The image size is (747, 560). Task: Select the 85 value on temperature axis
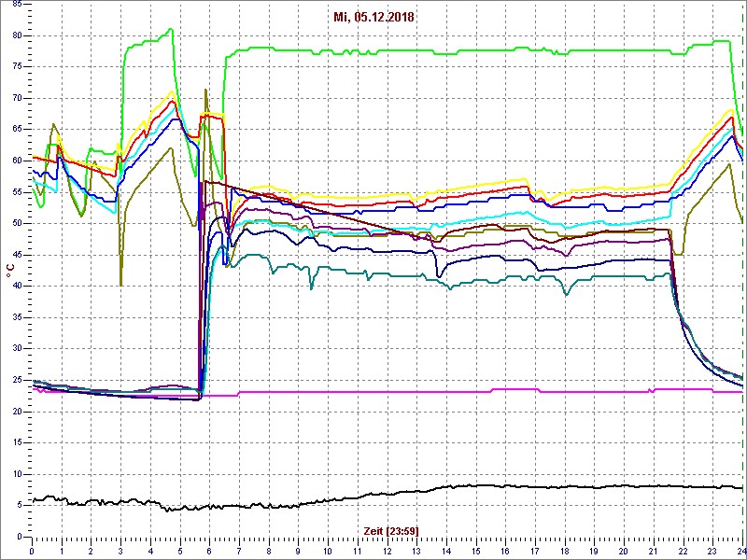pos(15,5)
